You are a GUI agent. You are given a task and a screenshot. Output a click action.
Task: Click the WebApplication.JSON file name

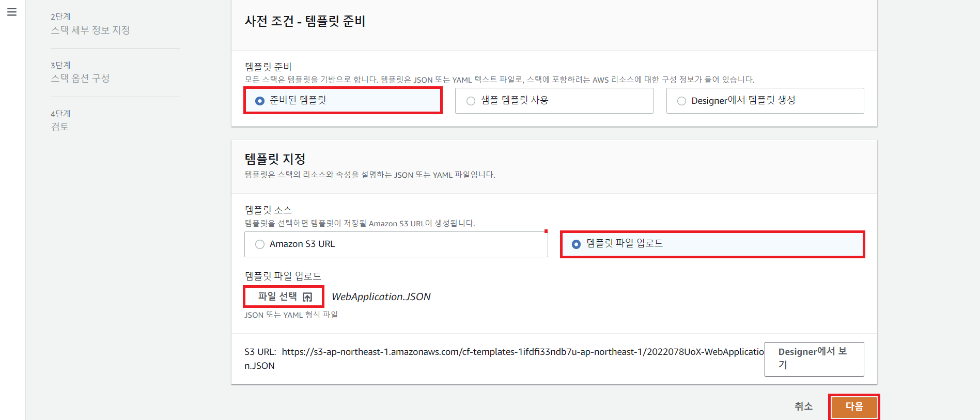click(381, 297)
